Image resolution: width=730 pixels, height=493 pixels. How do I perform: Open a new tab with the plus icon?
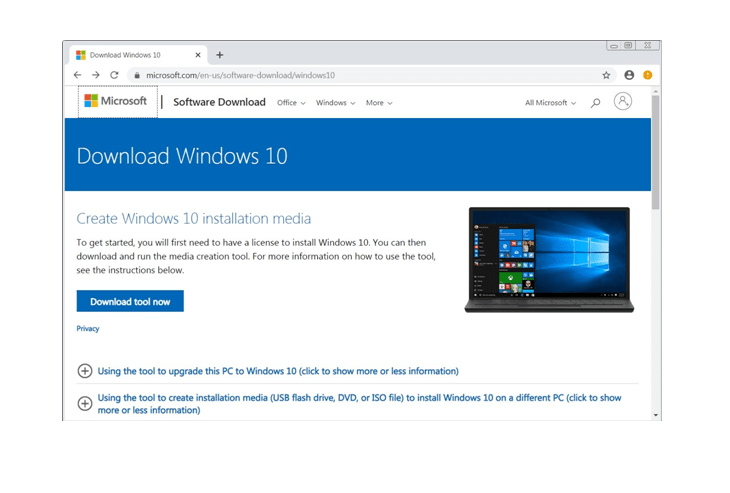(x=220, y=55)
